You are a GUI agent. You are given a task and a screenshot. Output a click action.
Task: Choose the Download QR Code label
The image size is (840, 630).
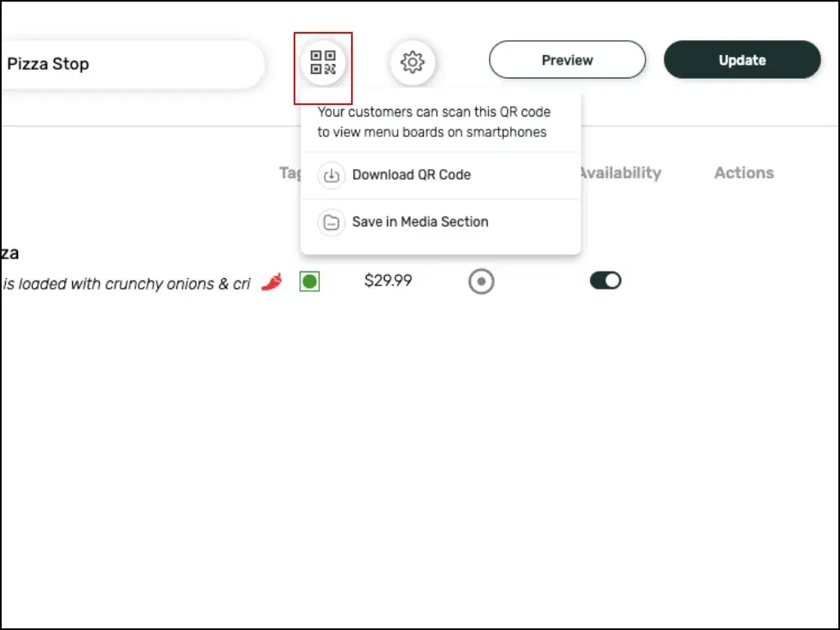coord(411,175)
